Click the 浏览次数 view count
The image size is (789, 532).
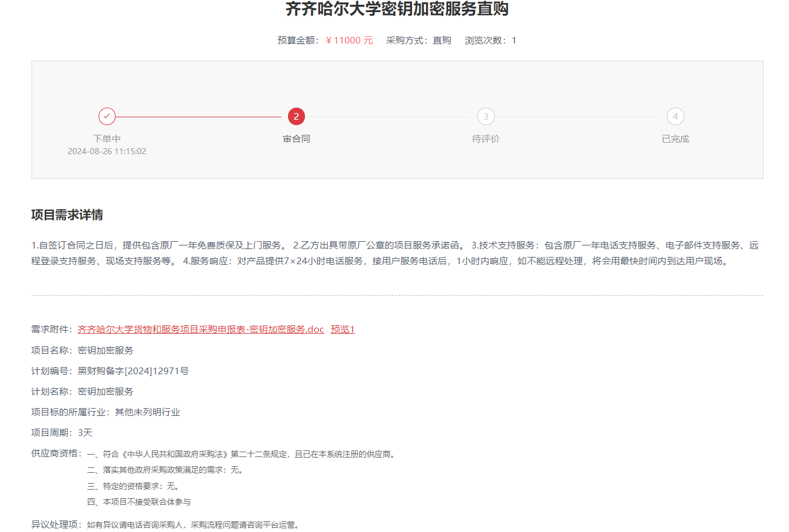(x=490, y=41)
